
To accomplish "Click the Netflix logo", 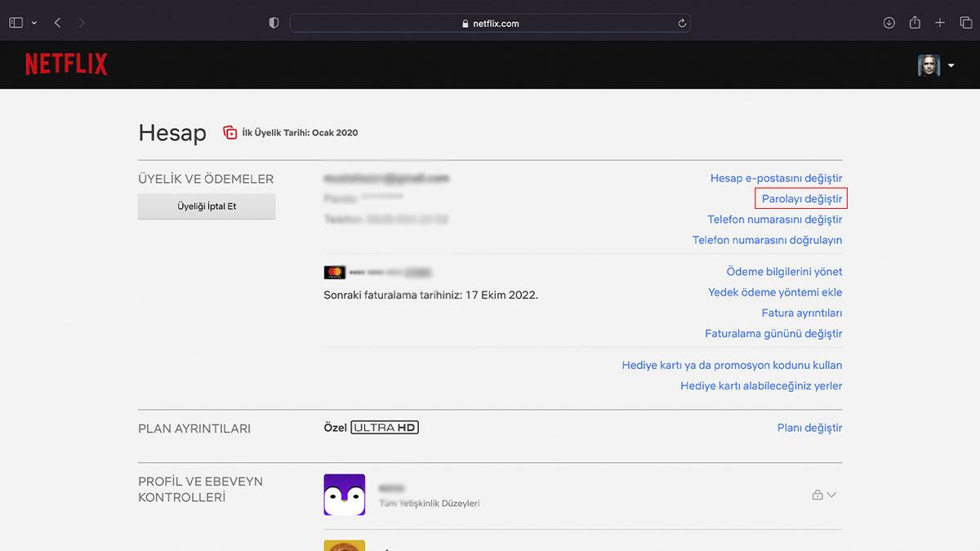I will pos(66,64).
